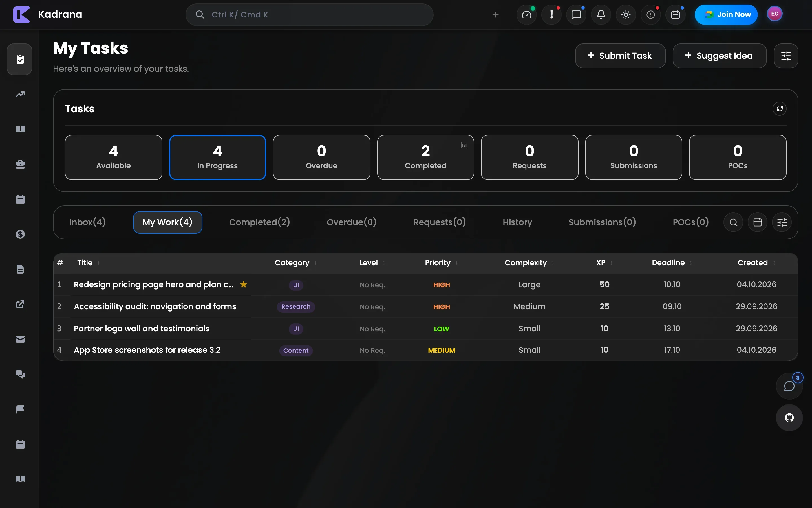
Task: Open the document icon in sidebar
Action: tap(20, 269)
